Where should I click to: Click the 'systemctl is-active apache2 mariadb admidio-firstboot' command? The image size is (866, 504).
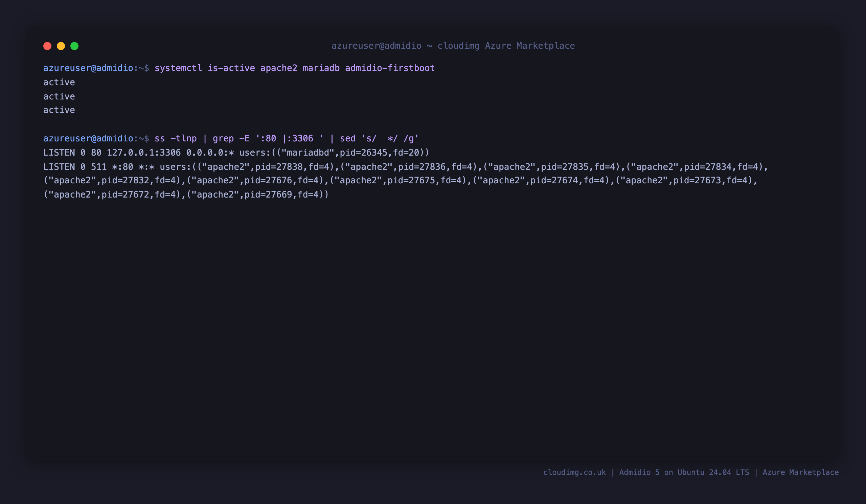click(x=295, y=68)
